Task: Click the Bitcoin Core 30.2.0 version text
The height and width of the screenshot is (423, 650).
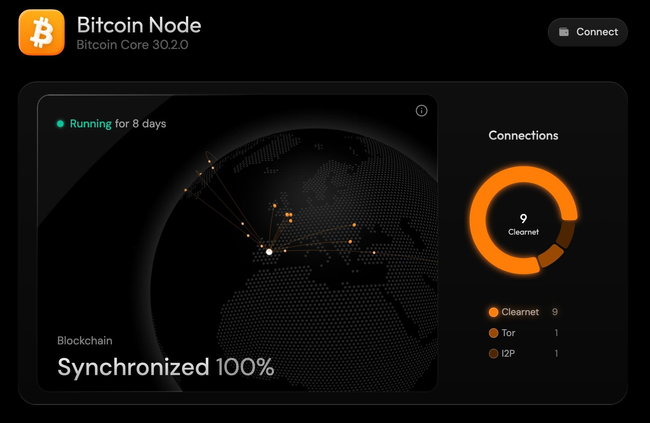Action: point(132,45)
